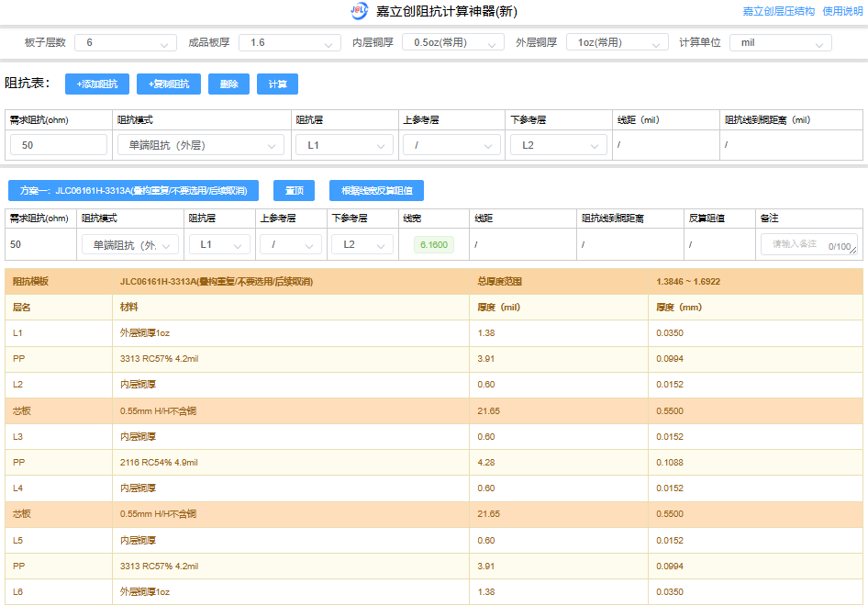Click the green 6.1600 line width value
The image size is (868, 606).
click(x=433, y=244)
